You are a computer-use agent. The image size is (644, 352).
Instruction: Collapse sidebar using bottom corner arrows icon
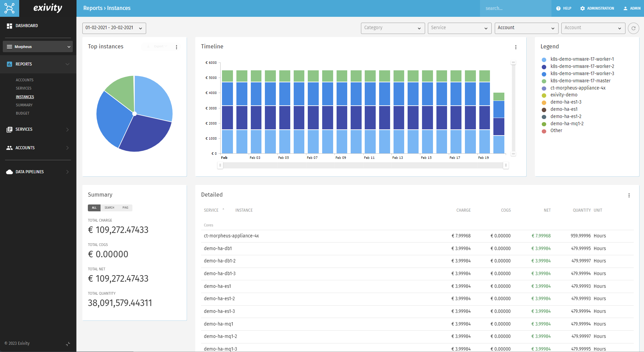coord(68,343)
